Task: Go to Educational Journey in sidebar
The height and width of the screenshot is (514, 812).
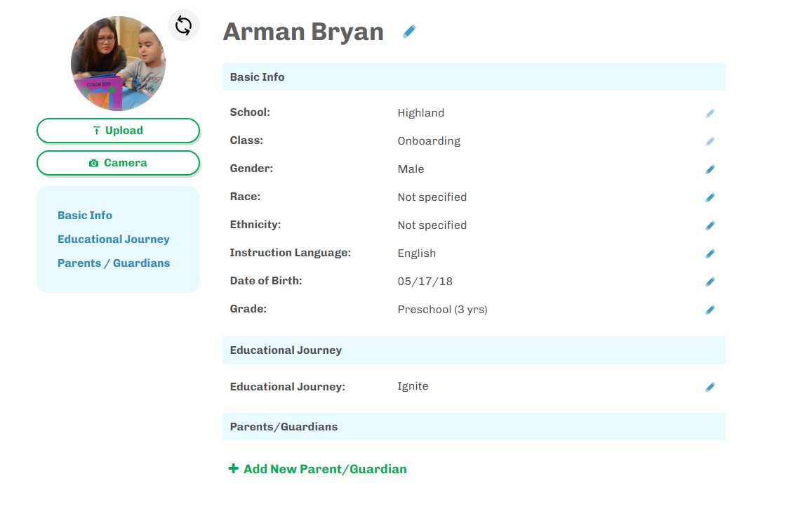Action: tap(114, 239)
